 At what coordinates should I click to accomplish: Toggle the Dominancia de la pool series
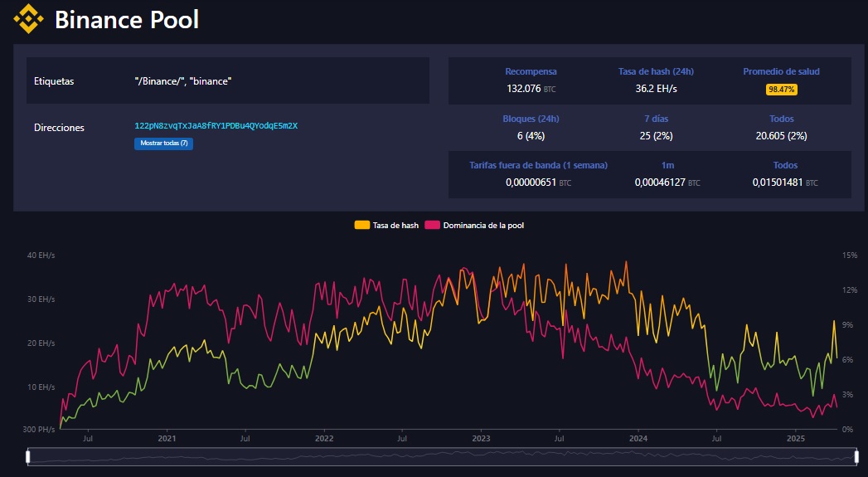[x=483, y=225]
